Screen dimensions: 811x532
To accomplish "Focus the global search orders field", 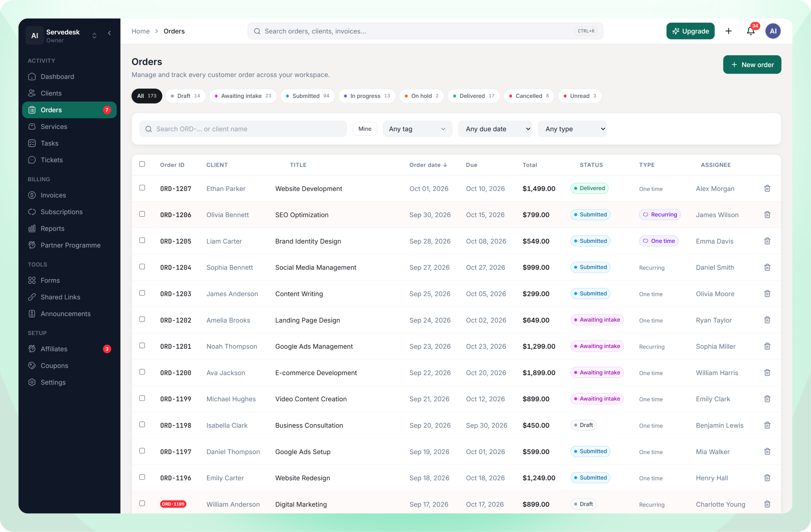I will click(425, 31).
